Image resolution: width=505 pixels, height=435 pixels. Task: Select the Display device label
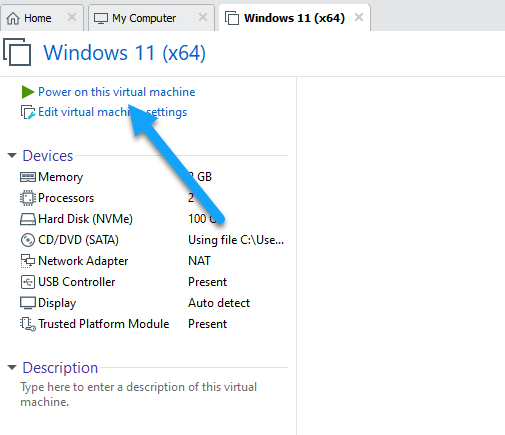[57, 303]
